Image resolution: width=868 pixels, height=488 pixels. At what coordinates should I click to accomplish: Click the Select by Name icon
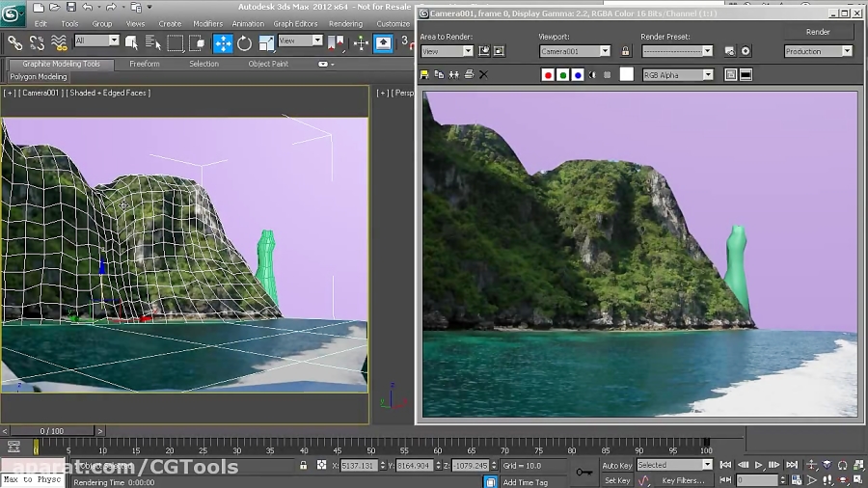tap(154, 42)
